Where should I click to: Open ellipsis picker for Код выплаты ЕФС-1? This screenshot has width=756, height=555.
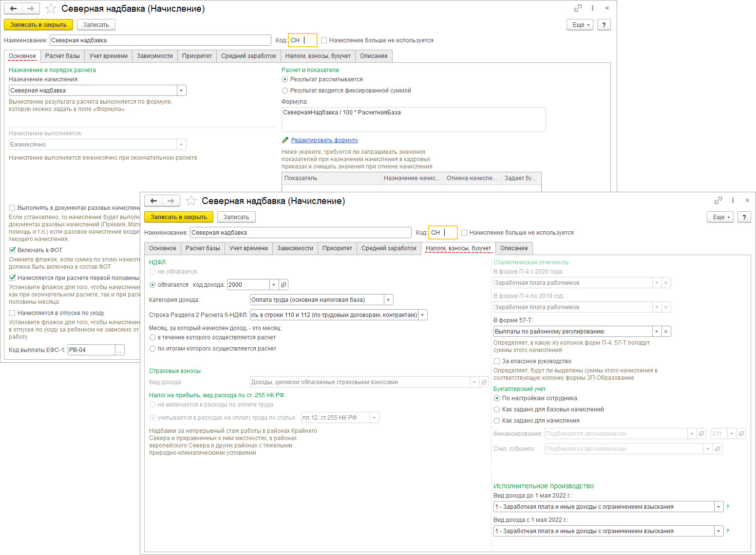[120, 350]
